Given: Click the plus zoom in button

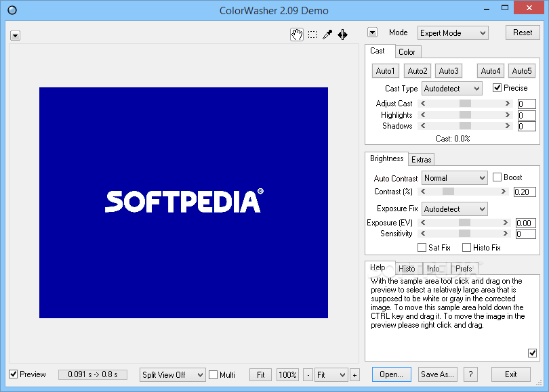Looking at the screenshot, I should pos(354,375).
